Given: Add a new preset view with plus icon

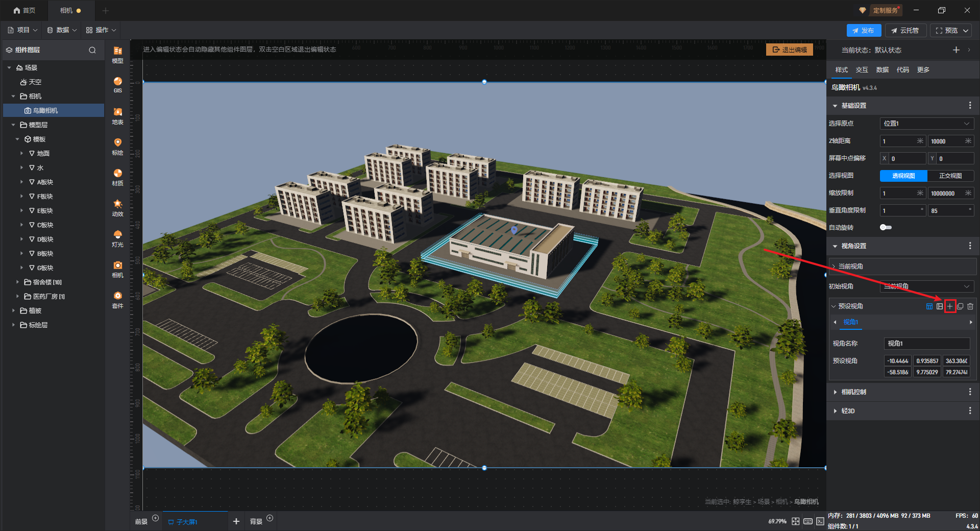Looking at the screenshot, I should 949,306.
